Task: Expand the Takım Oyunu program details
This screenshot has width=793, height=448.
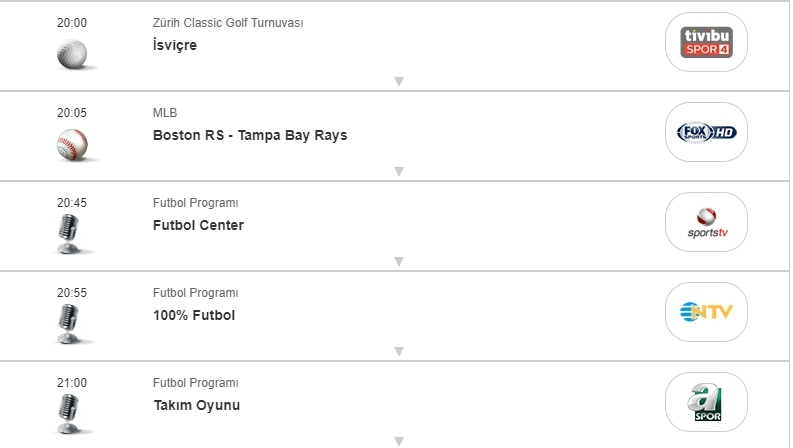Action: [398, 441]
